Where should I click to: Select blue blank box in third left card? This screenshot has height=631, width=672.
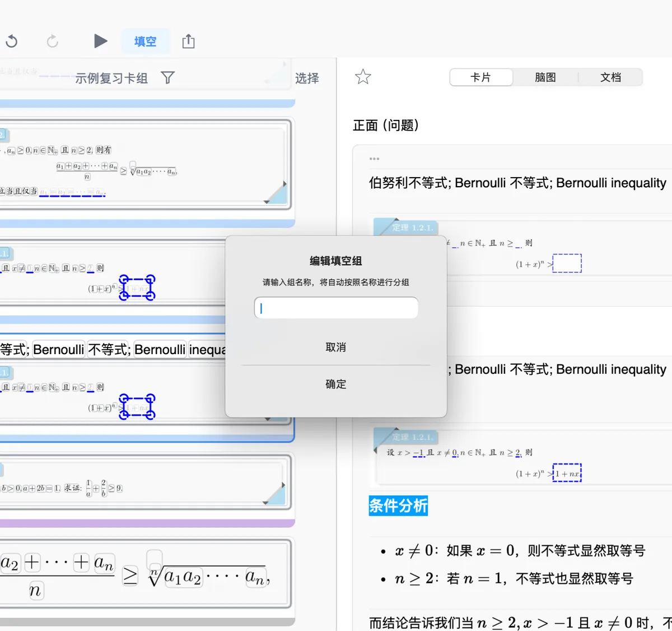137,407
